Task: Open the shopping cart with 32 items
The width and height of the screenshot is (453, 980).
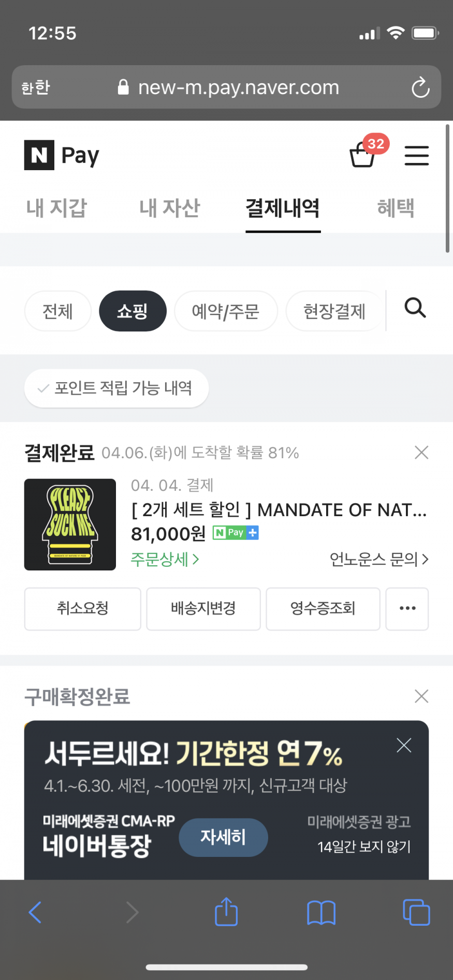Action: (363, 155)
